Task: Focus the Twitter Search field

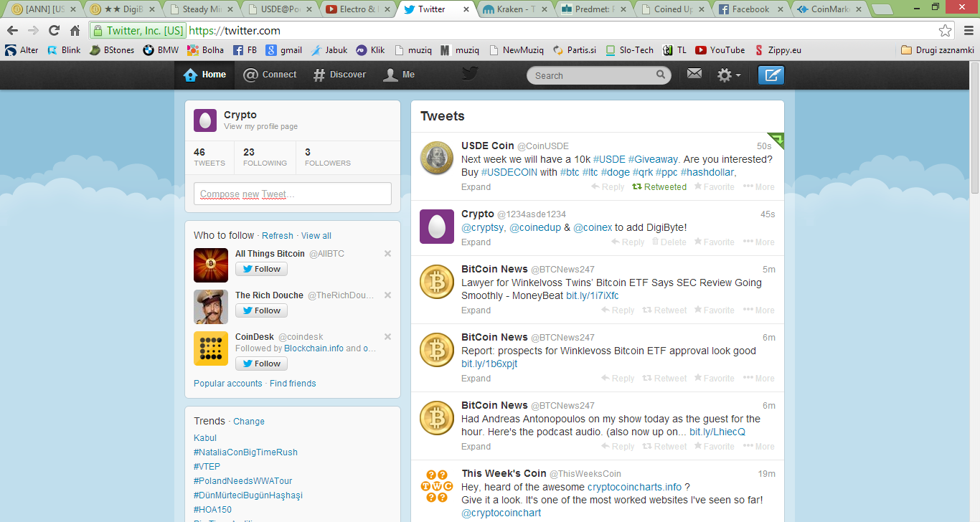Action: pyautogui.click(x=599, y=75)
